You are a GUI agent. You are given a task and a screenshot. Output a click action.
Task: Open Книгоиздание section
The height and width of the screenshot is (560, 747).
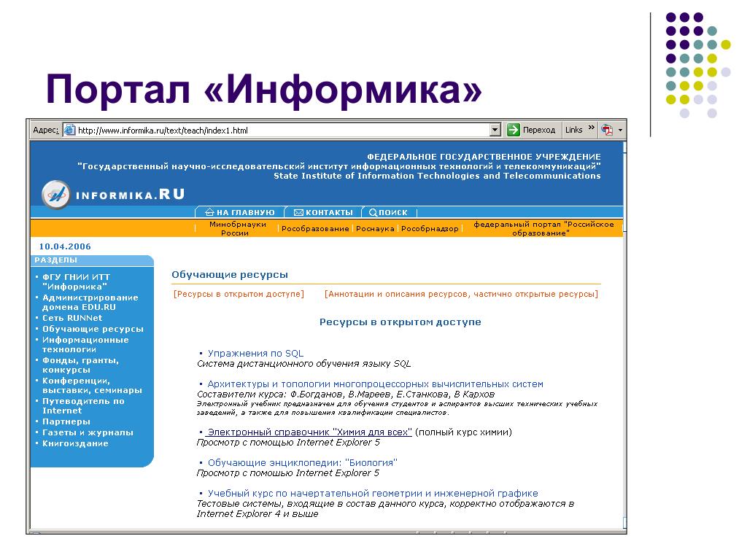pyautogui.click(x=75, y=444)
